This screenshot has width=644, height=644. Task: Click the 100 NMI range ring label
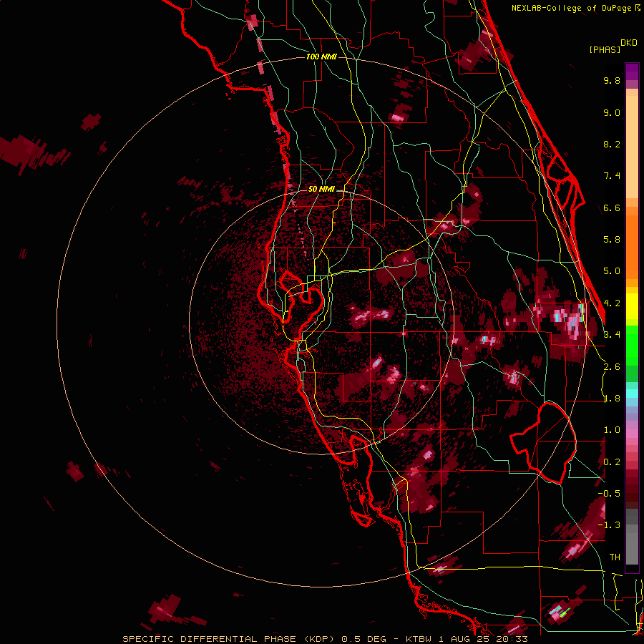click(321, 57)
